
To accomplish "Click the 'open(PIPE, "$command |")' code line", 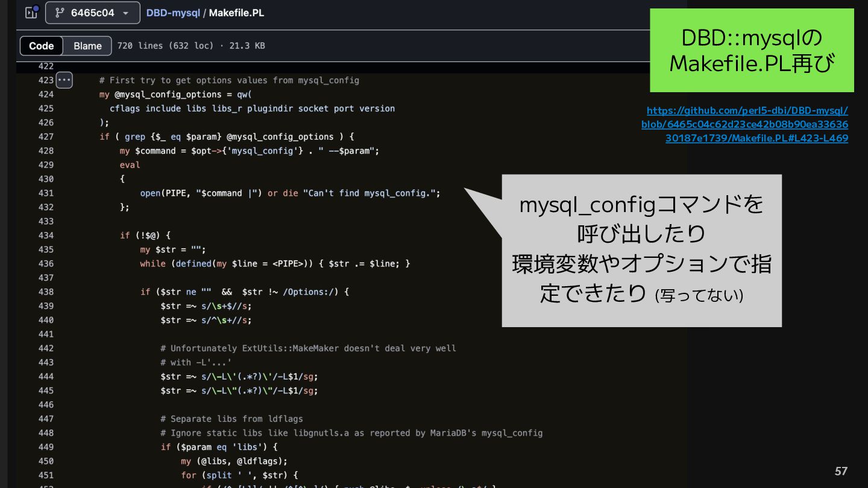I will [291, 193].
